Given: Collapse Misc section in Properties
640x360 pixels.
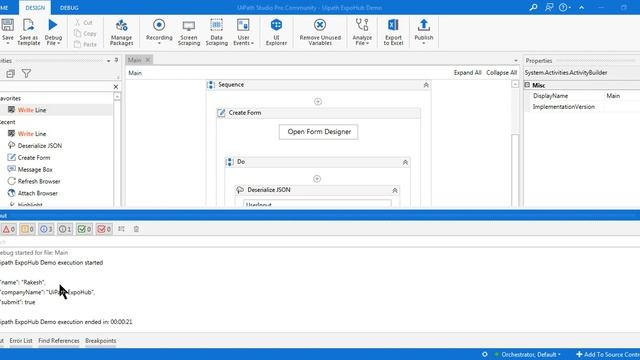Looking at the screenshot, I should [527, 85].
